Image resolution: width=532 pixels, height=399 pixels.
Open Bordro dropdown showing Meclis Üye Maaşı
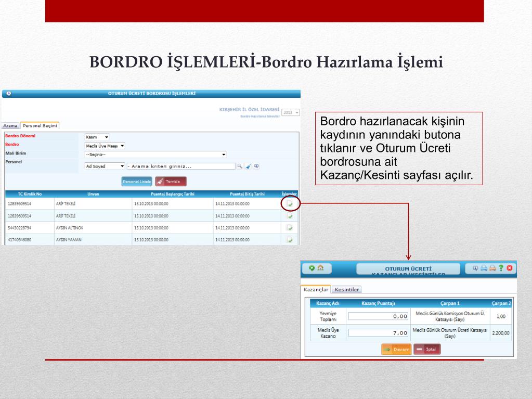coord(105,146)
